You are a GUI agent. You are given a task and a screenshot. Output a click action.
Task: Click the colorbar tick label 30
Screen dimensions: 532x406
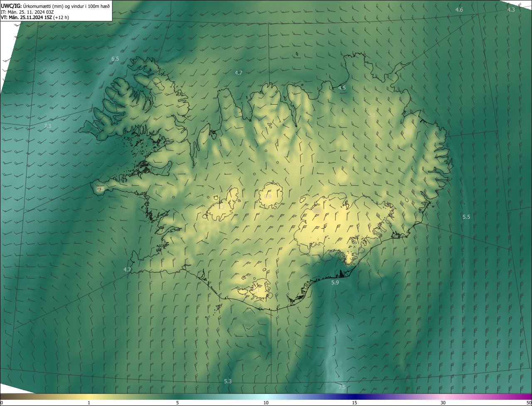[x=443, y=403]
